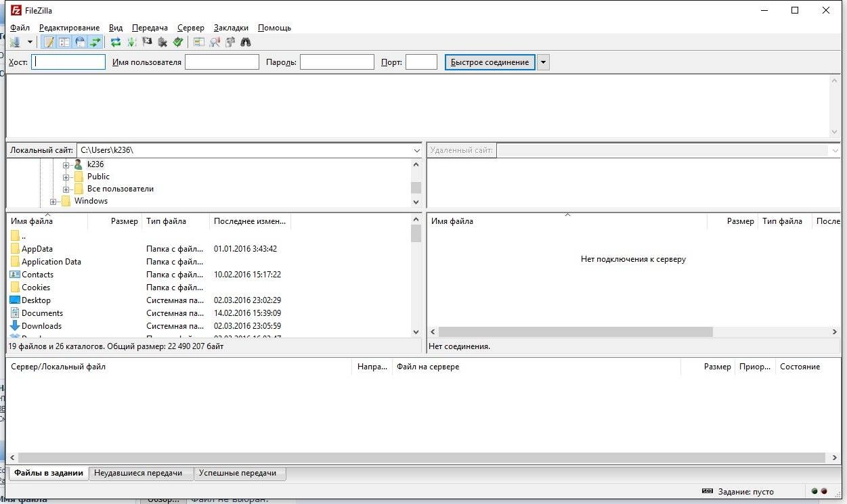Screen dimensions: 847x504
Task: Toggle the message log display
Action: point(49,42)
